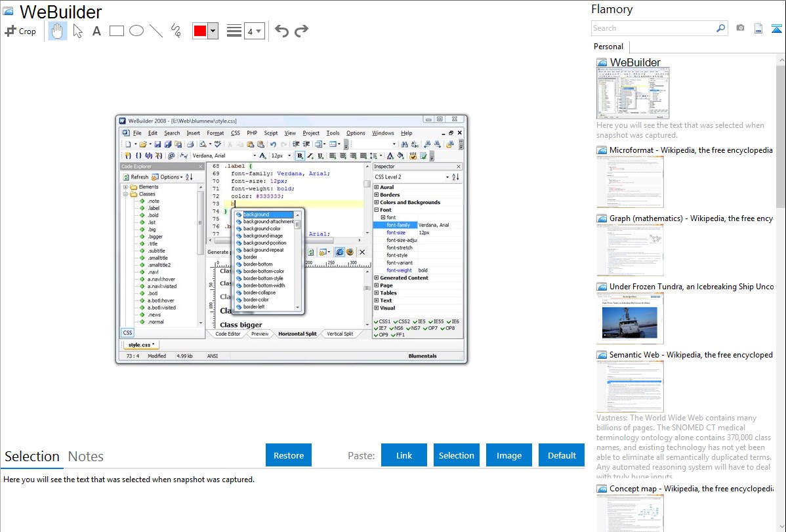Click the search magnifier icon
This screenshot has width=786, height=532.
pyautogui.click(x=720, y=28)
